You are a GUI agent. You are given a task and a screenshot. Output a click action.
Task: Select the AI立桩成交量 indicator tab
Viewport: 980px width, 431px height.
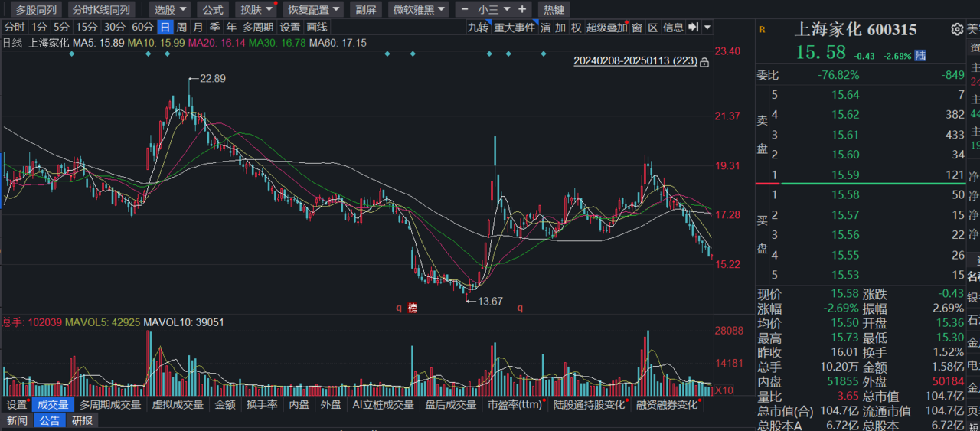click(x=383, y=405)
